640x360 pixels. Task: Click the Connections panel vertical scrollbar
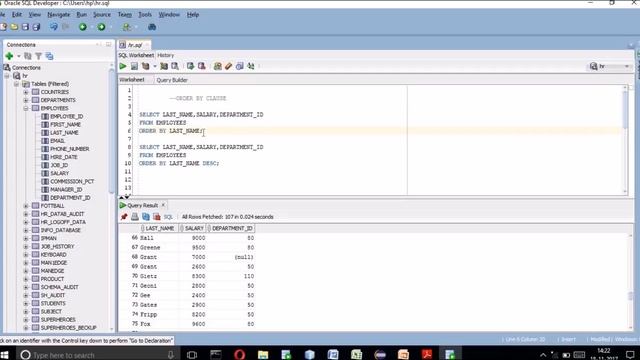tap(112, 131)
